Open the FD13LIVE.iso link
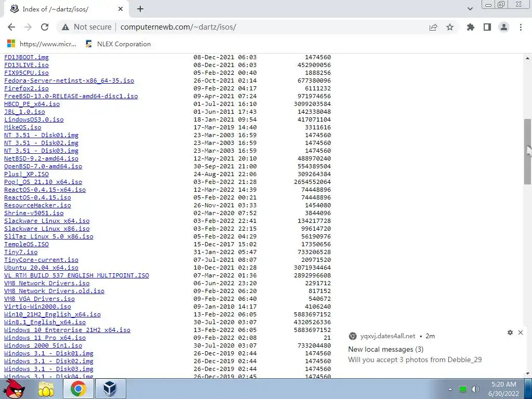The width and height of the screenshot is (532, 399). [26, 65]
